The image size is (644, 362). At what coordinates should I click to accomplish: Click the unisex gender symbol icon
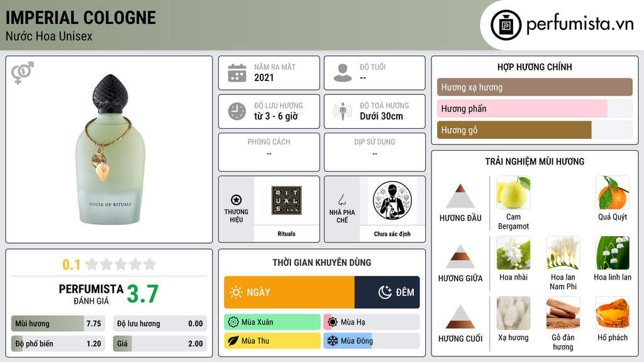[23, 73]
